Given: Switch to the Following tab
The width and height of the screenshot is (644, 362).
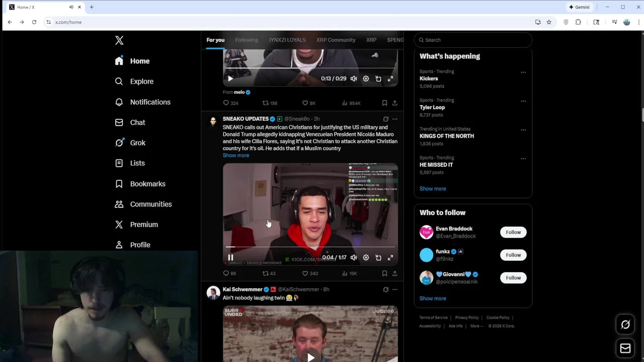Looking at the screenshot, I should tap(247, 40).
